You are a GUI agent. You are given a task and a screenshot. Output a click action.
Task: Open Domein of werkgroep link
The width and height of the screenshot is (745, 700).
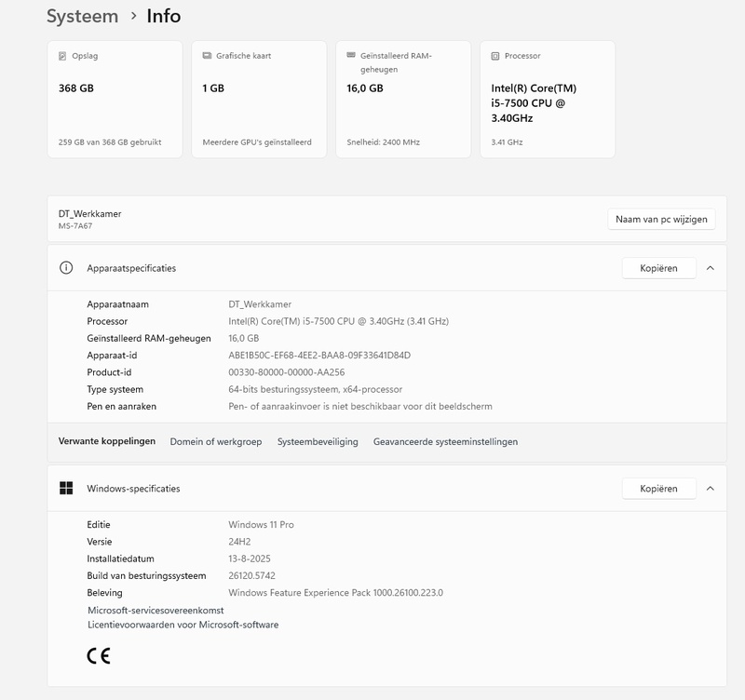point(216,442)
